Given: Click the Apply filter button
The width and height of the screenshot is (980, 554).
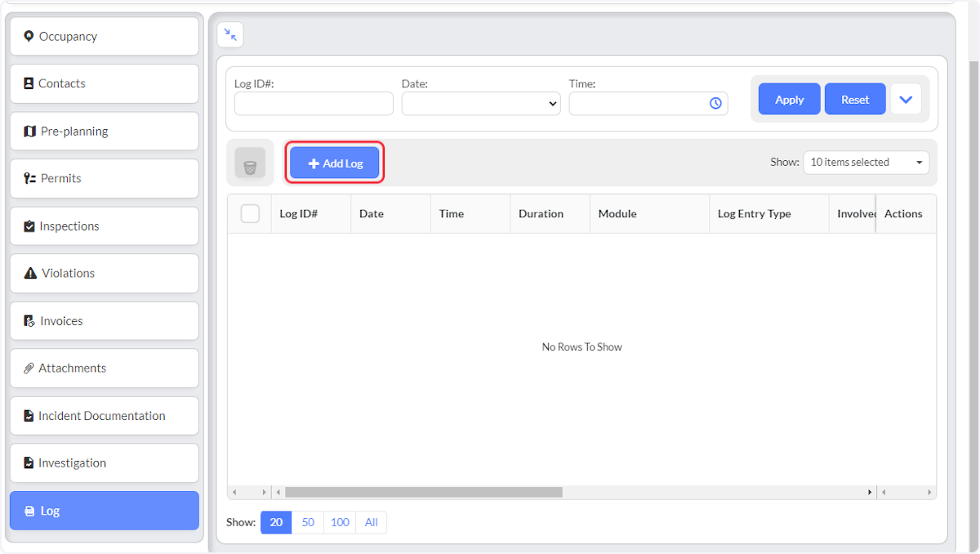Looking at the screenshot, I should 789,99.
